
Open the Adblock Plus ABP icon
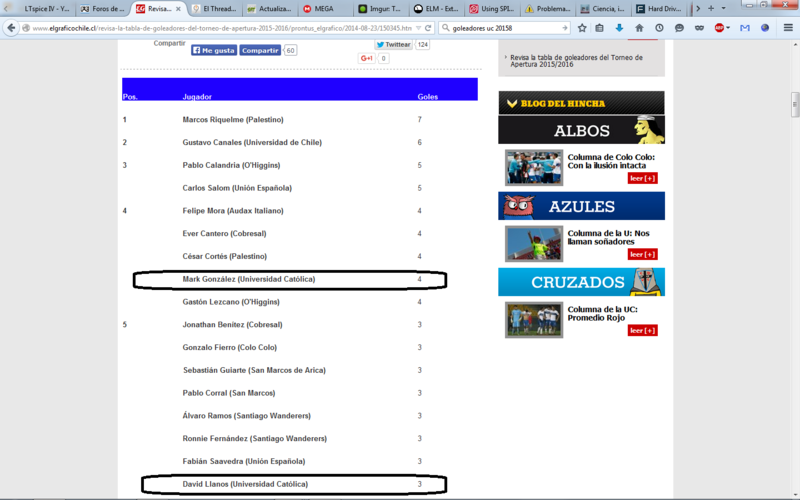[719, 28]
